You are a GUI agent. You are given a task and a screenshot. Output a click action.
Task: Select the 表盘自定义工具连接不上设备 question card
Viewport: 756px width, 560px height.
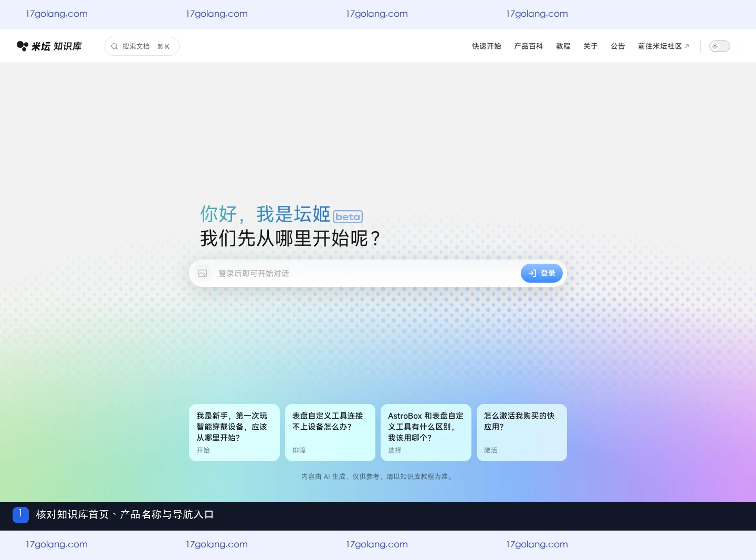(x=330, y=432)
